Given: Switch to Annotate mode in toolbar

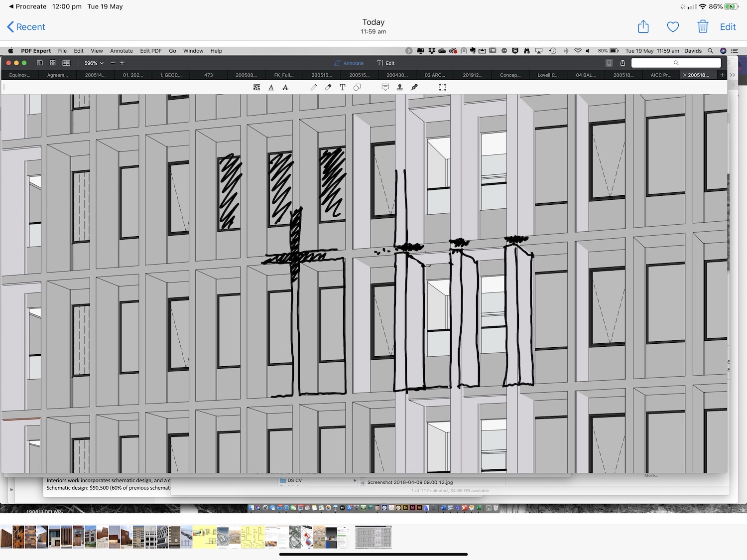Looking at the screenshot, I should click(x=349, y=63).
